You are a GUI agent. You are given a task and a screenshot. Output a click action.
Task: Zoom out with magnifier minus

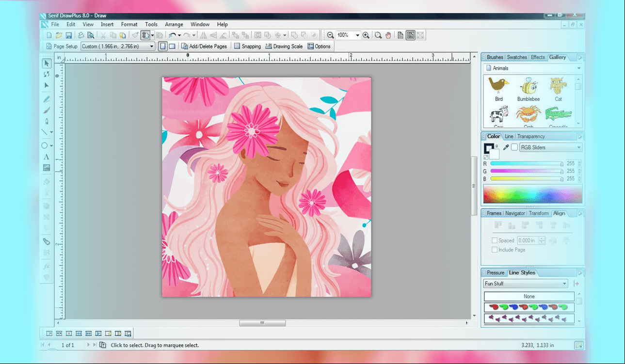pyautogui.click(x=330, y=35)
